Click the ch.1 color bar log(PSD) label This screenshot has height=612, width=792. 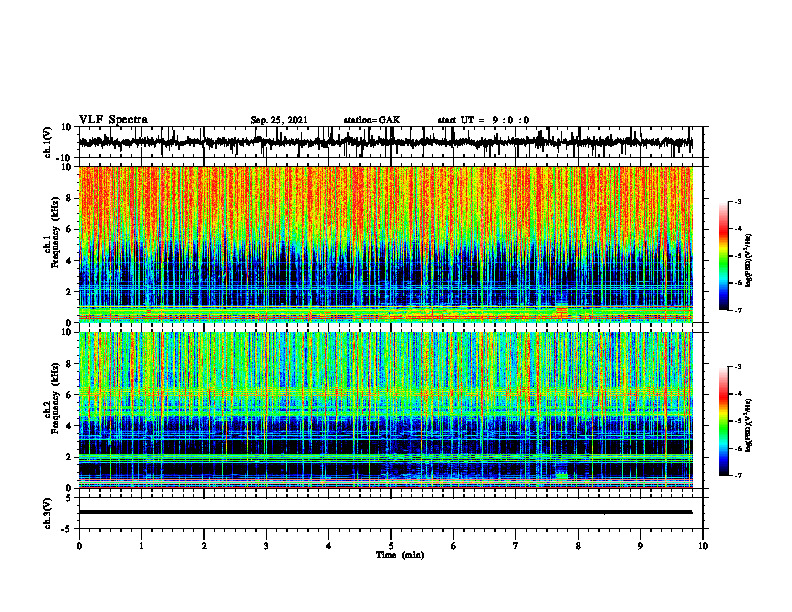click(x=749, y=261)
